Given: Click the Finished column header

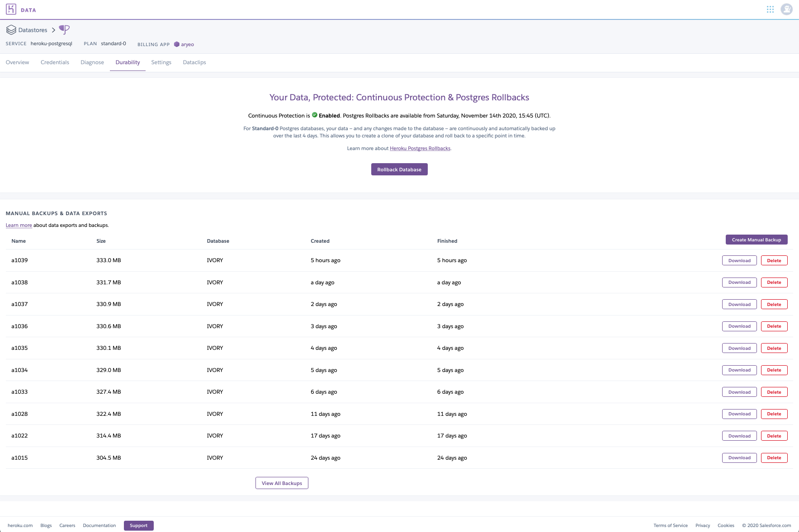Looking at the screenshot, I should (447, 241).
